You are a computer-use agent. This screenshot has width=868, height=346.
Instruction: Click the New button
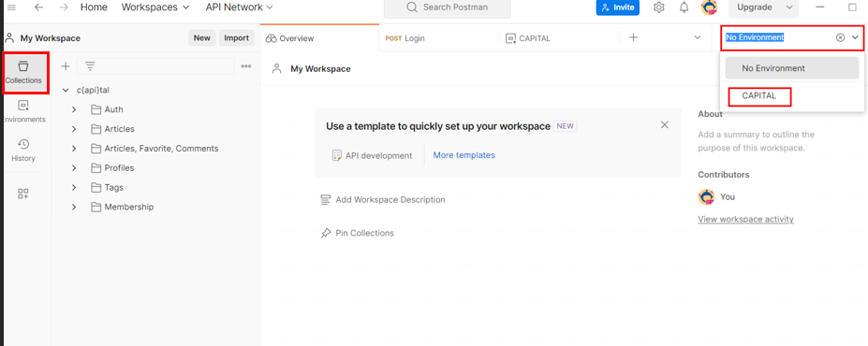[x=202, y=37]
